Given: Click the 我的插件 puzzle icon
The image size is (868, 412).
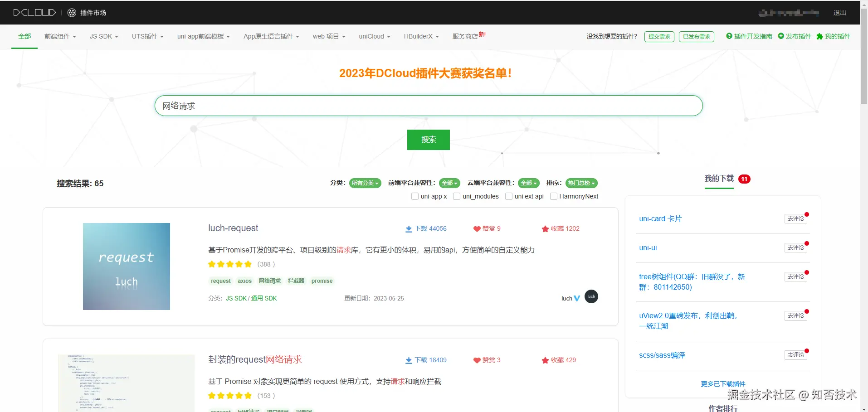Looking at the screenshot, I should click(819, 36).
